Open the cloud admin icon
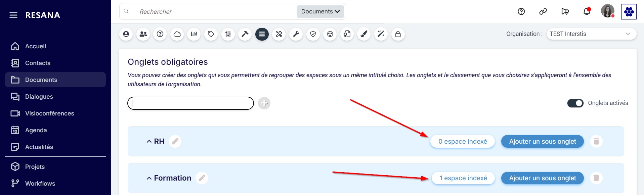The image size is (644, 195). (177, 34)
